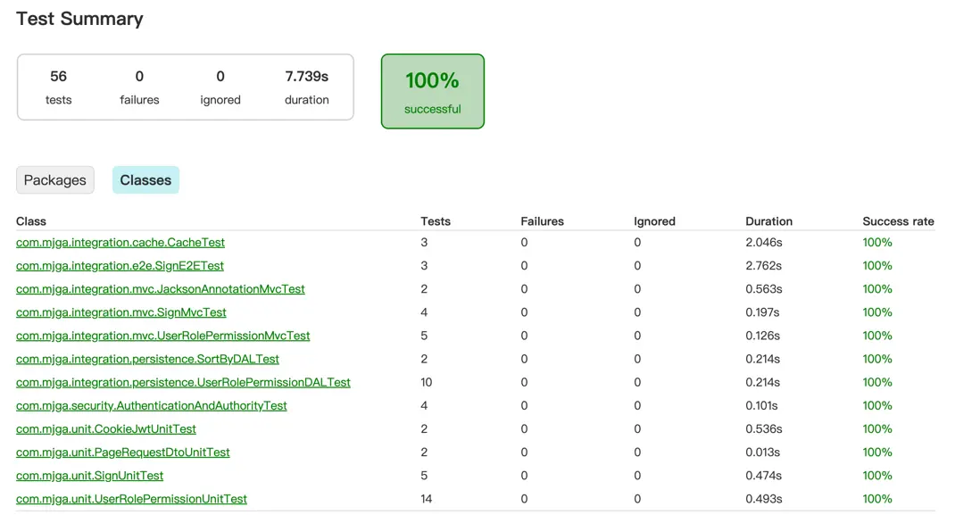This screenshot has width=980, height=515.
Task: View UserRolePermissionMvcTest class details
Action: 163,336
